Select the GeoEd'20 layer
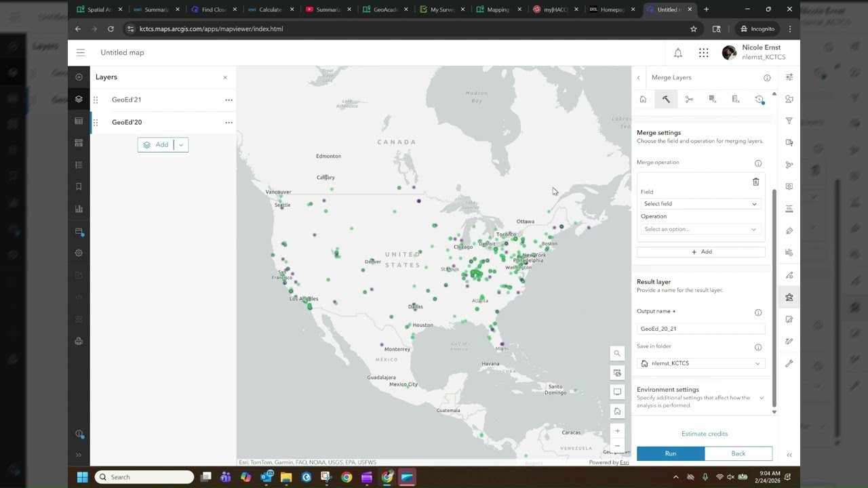This screenshot has width=868, height=488. coord(163,123)
